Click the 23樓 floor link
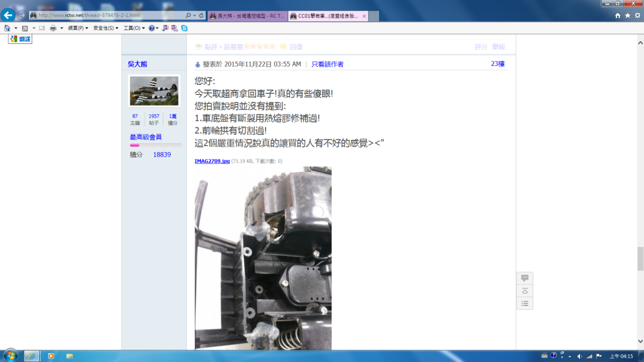The width and height of the screenshot is (644, 362). (498, 63)
